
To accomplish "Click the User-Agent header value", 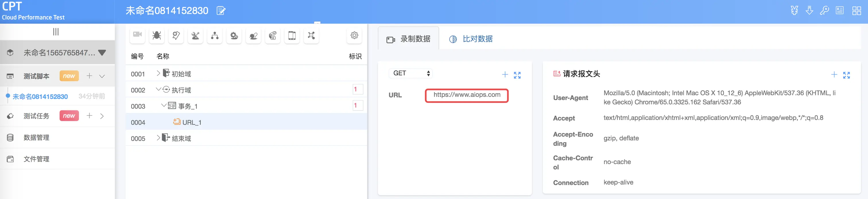I will (719, 97).
